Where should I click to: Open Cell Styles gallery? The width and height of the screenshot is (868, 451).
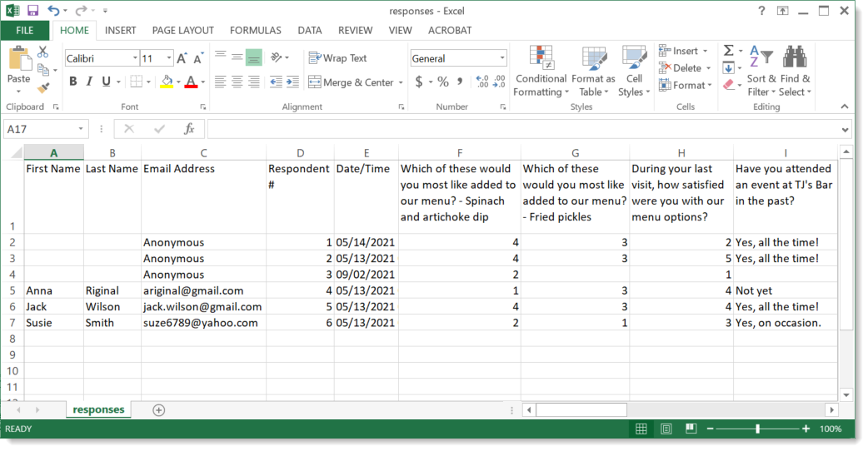point(634,72)
